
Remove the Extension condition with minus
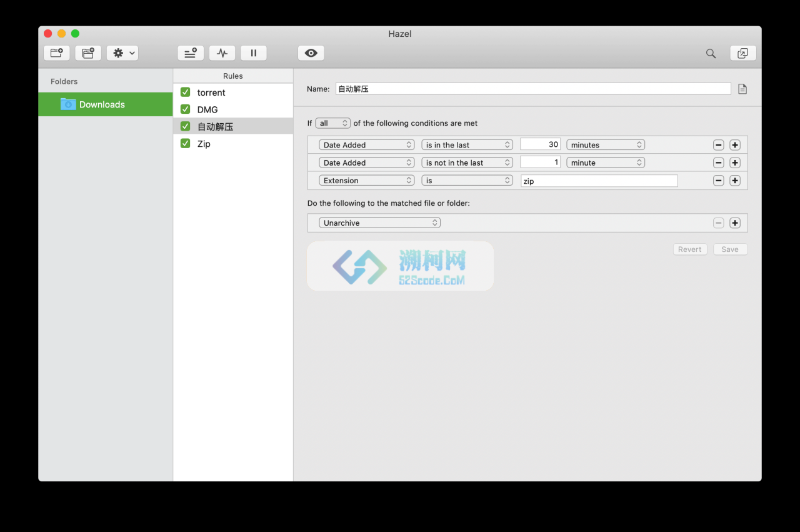click(x=719, y=181)
